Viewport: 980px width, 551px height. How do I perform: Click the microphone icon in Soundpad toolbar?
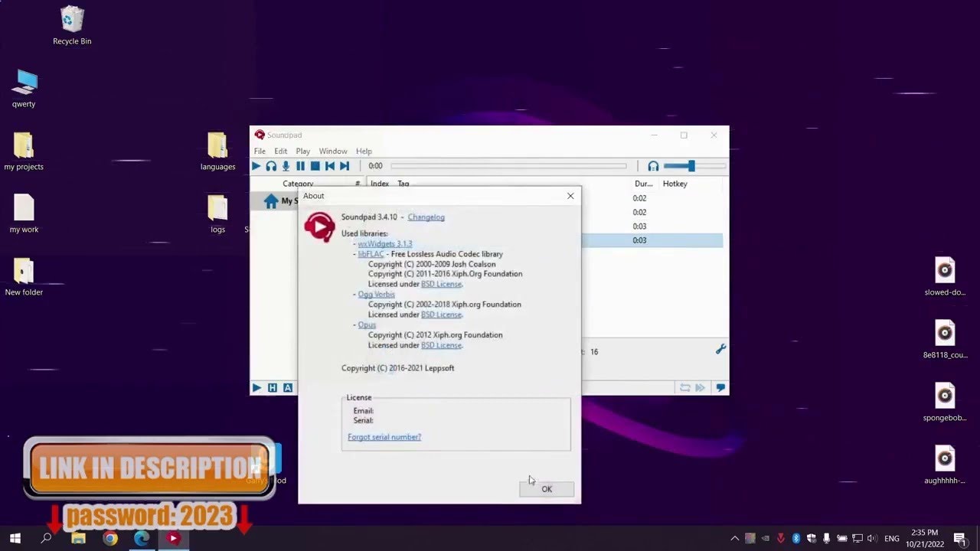point(286,166)
